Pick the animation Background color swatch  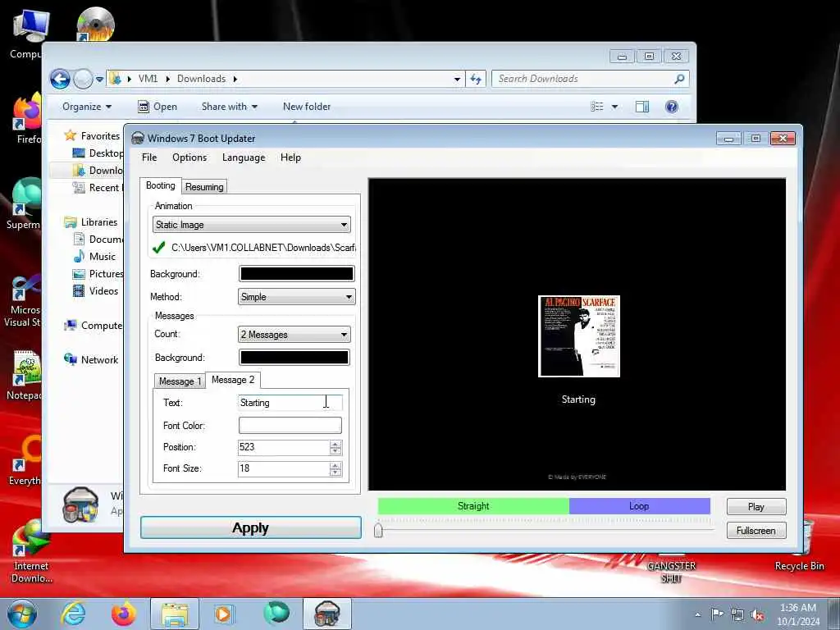pyautogui.click(x=296, y=274)
